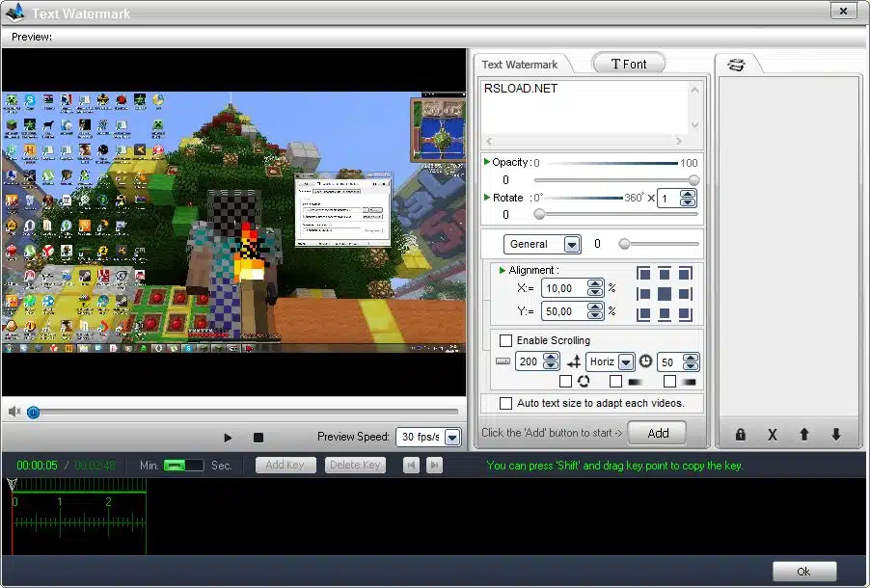Toggle the loop scrolling checkbox

pyautogui.click(x=565, y=381)
